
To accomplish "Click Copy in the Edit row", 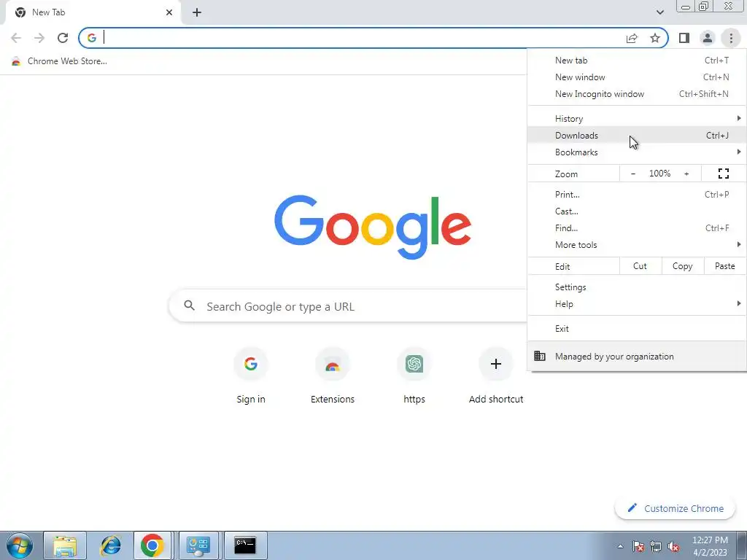I will (682, 266).
